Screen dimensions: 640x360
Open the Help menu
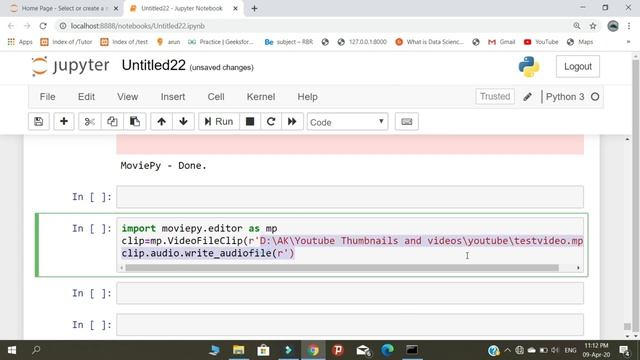click(x=307, y=97)
